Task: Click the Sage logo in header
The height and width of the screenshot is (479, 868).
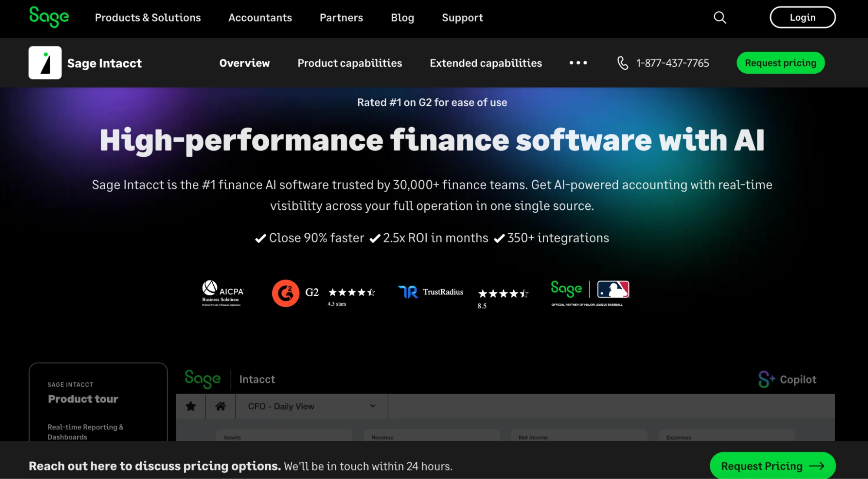Action: (x=49, y=17)
